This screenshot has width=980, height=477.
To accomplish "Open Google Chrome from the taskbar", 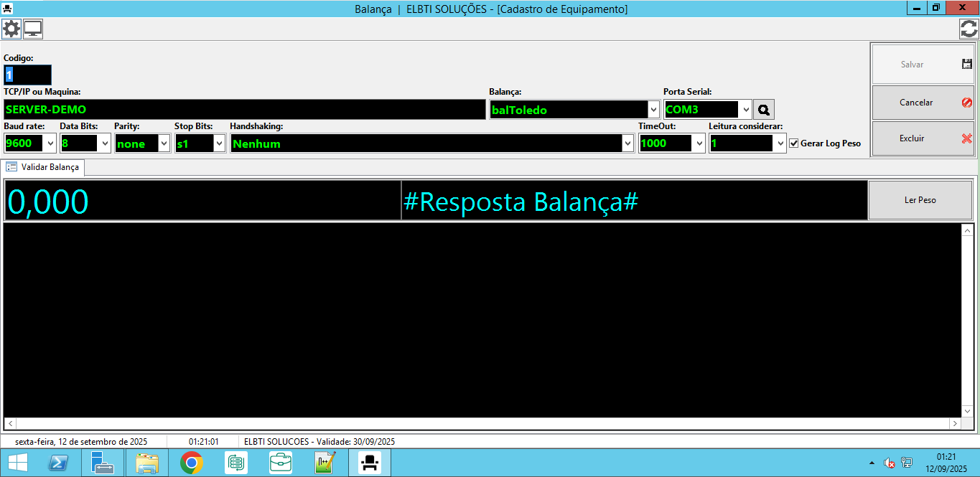I will tap(192, 463).
